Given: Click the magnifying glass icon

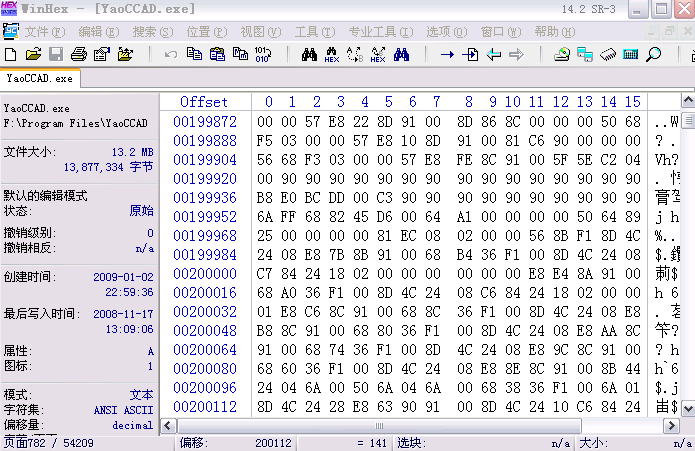Looking at the screenshot, I should pos(653,54).
